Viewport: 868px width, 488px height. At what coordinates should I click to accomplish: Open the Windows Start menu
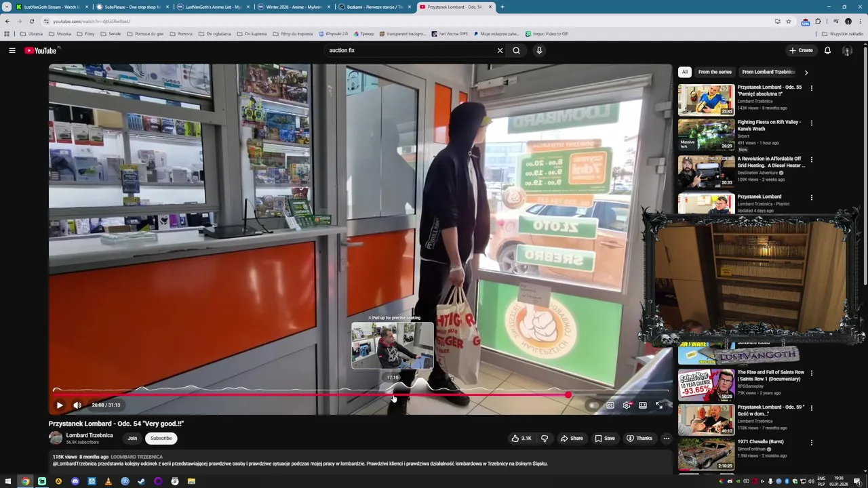(x=8, y=481)
